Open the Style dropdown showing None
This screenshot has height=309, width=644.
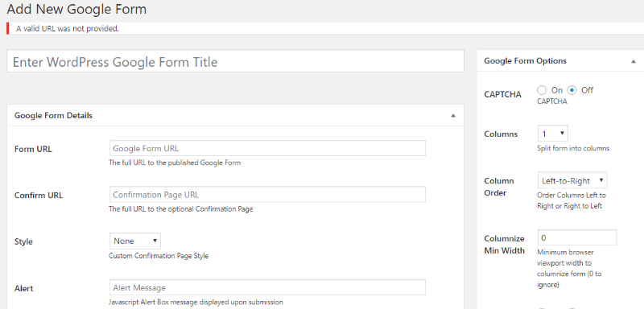(x=135, y=241)
